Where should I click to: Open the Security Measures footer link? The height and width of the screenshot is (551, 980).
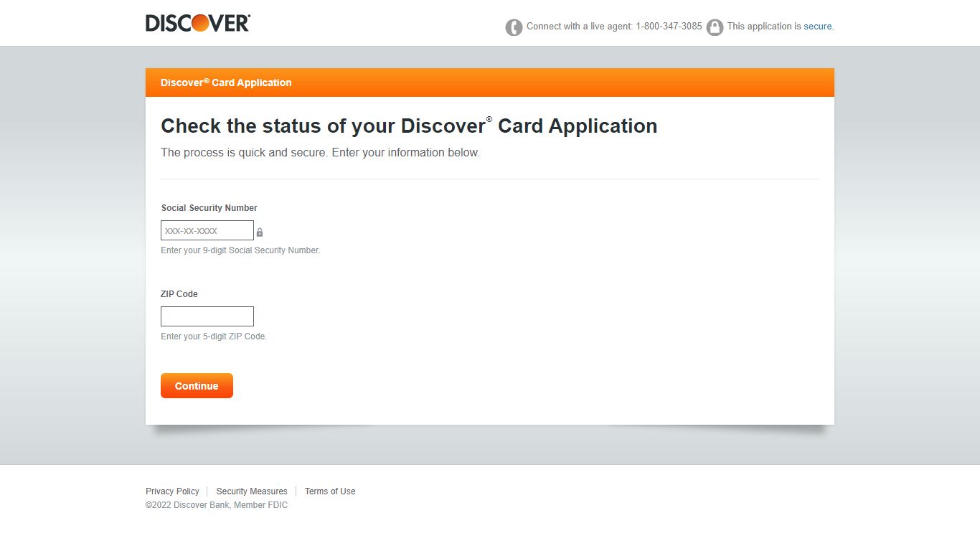point(252,491)
